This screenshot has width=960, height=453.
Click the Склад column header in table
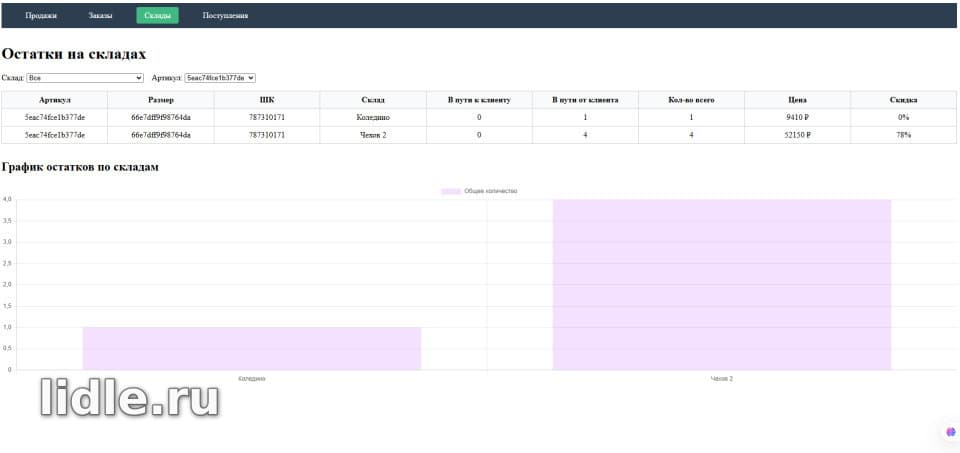tap(373, 100)
